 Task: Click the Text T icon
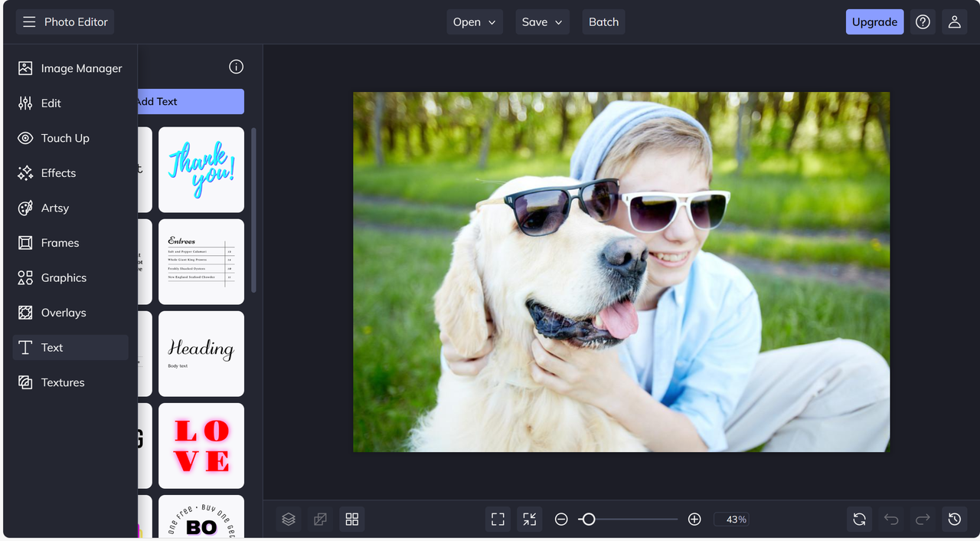[x=25, y=347]
